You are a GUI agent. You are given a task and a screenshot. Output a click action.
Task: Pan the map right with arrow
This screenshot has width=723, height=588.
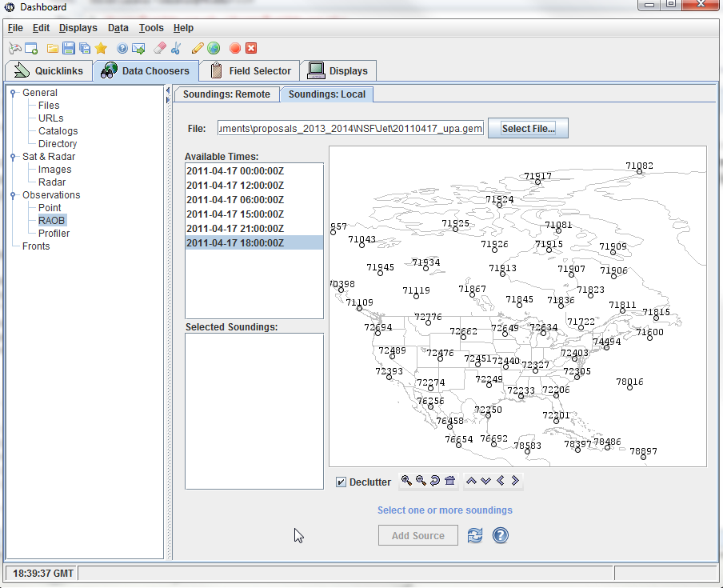[515, 481]
